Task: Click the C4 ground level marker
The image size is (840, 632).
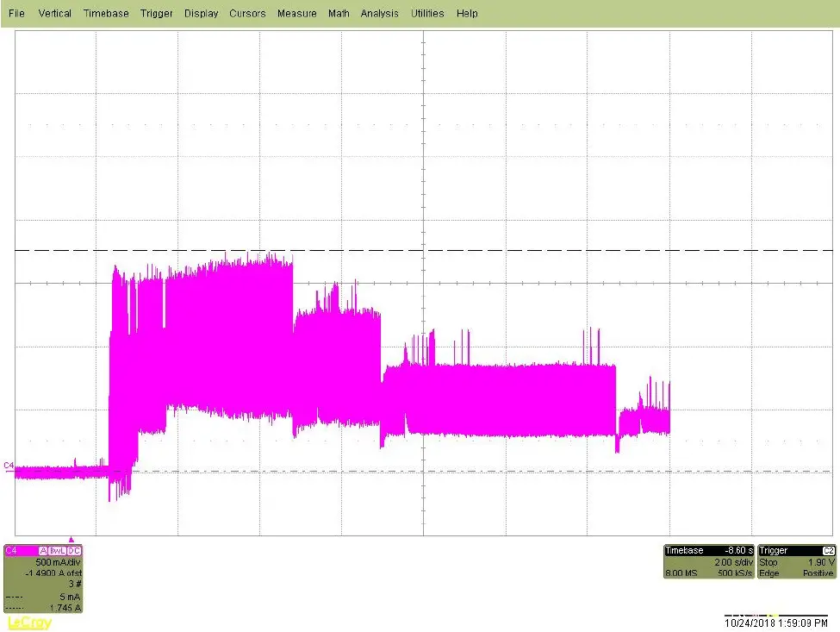Action: point(9,466)
